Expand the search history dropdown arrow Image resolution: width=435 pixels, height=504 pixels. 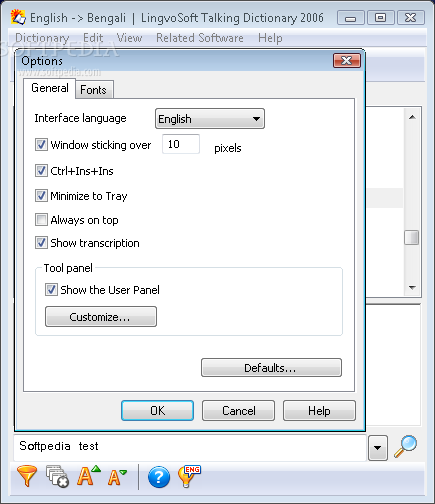(378, 448)
